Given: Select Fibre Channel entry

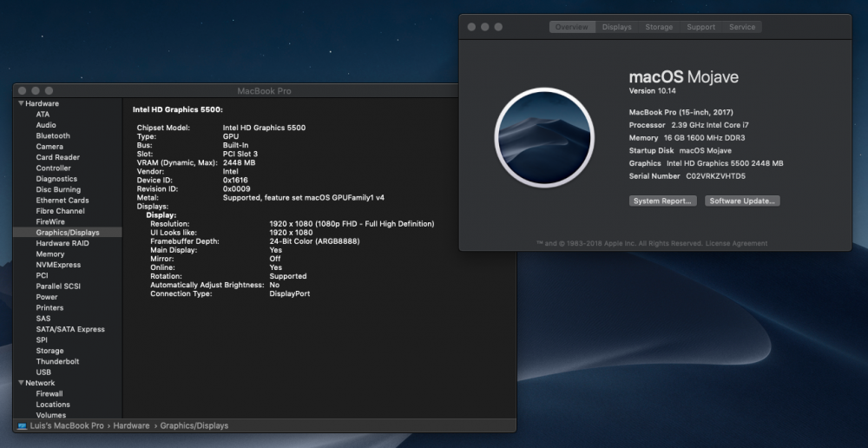Looking at the screenshot, I should [61, 211].
